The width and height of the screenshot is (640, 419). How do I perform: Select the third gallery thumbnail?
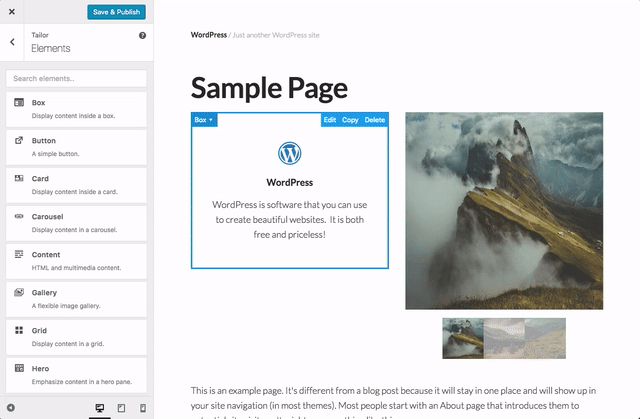pyautogui.click(x=545, y=338)
